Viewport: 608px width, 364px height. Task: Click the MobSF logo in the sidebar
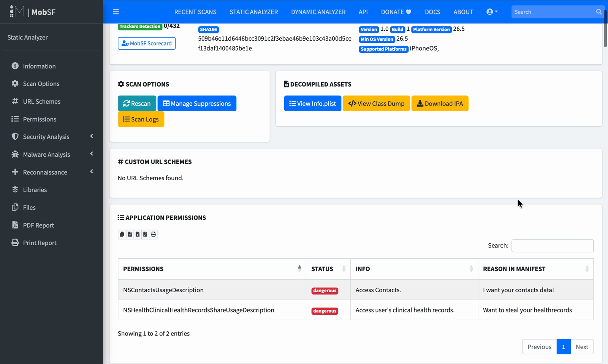click(x=32, y=12)
